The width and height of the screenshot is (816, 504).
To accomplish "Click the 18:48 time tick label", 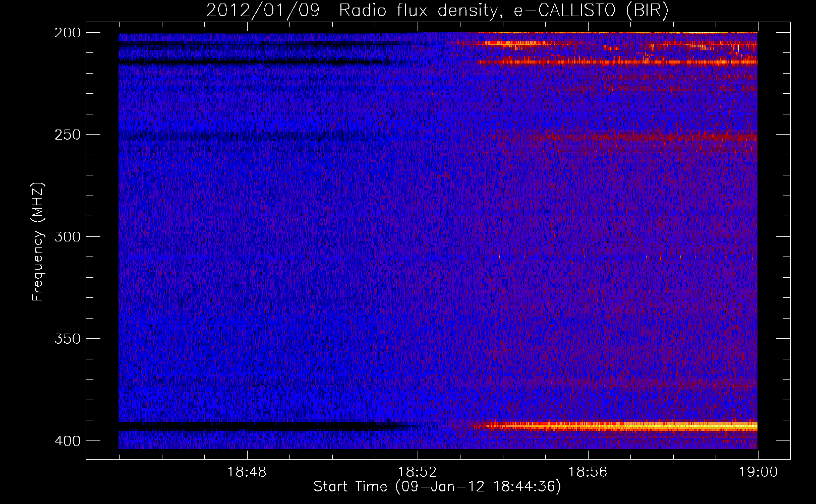I will (247, 472).
